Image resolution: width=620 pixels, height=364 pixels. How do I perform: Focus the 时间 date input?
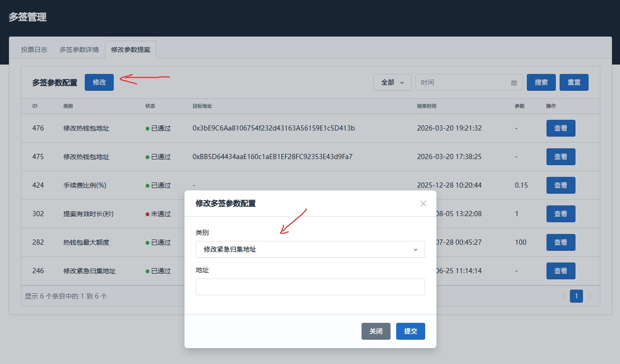point(464,82)
